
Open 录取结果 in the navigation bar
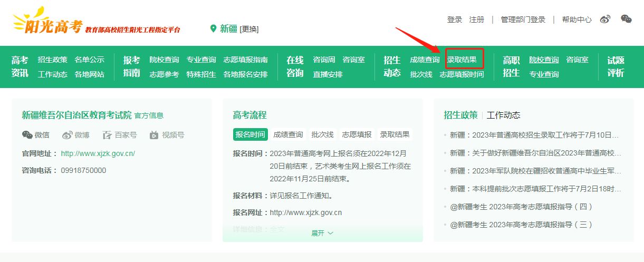pyautogui.click(x=462, y=60)
